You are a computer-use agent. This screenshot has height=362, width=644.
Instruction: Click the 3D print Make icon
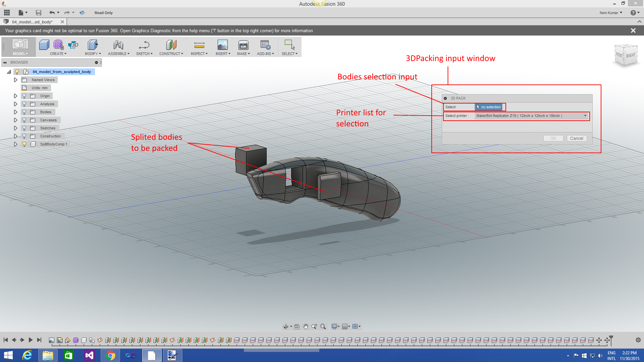click(243, 45)
